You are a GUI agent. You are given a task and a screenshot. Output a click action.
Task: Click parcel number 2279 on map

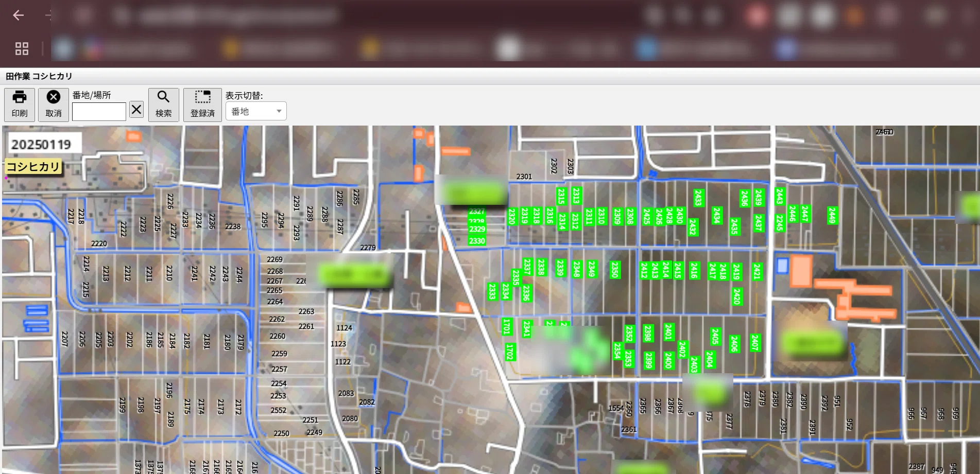[368, 248]
